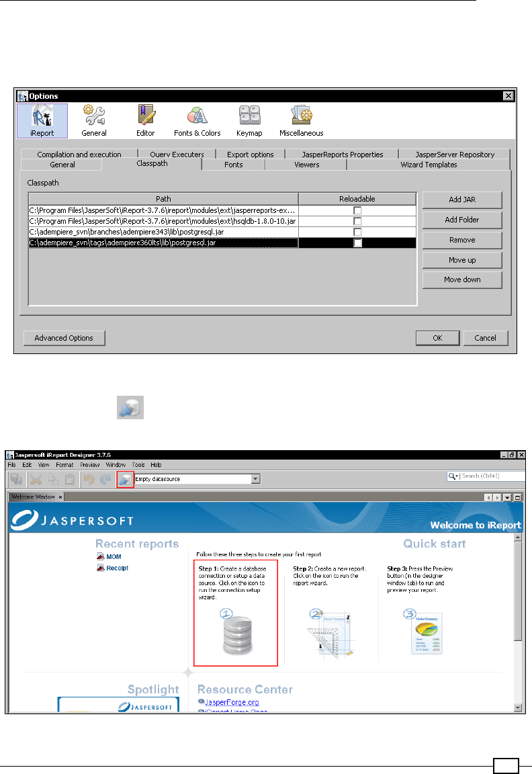Viewport: 532px width, 774px height.
Task: Open the iReport options category
Action: (x=42, y=121)
